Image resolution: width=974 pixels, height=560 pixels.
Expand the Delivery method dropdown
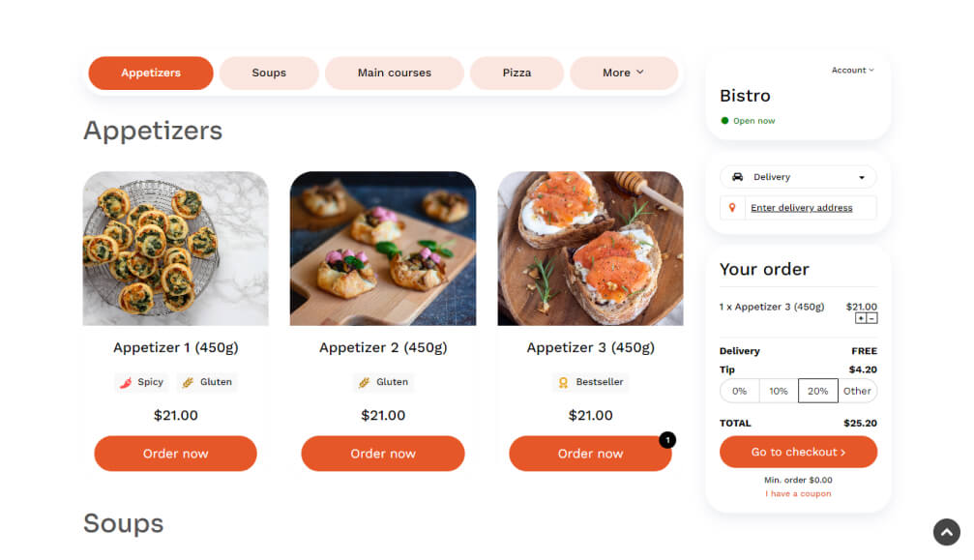click(x=798, y=176)
